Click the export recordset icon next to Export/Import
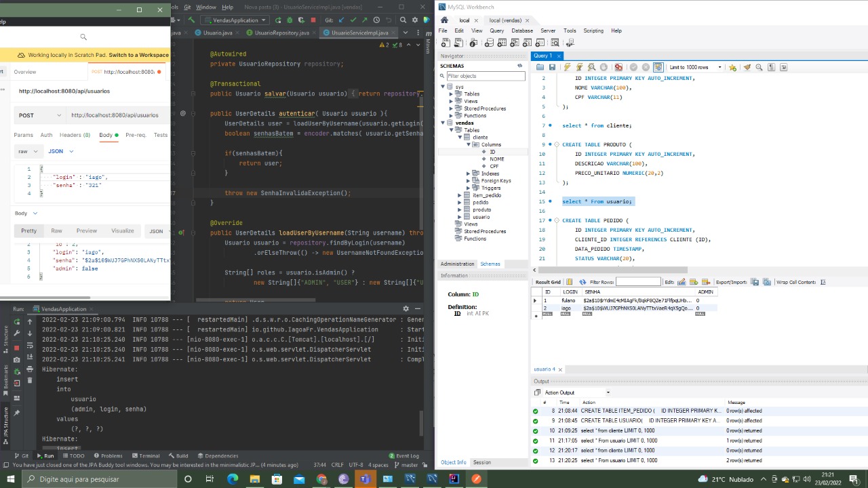 pos(754,282)
